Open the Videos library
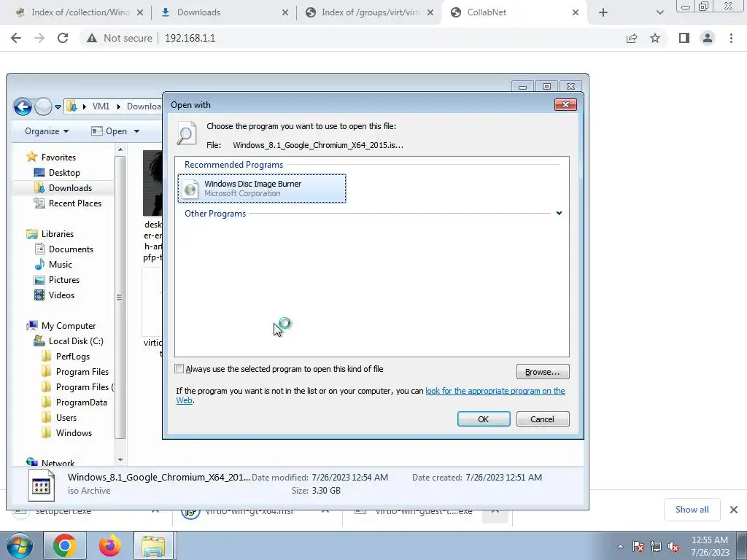The height and width of the screenshot is (560, 747). pyautogui.click(x=61, y=295)
